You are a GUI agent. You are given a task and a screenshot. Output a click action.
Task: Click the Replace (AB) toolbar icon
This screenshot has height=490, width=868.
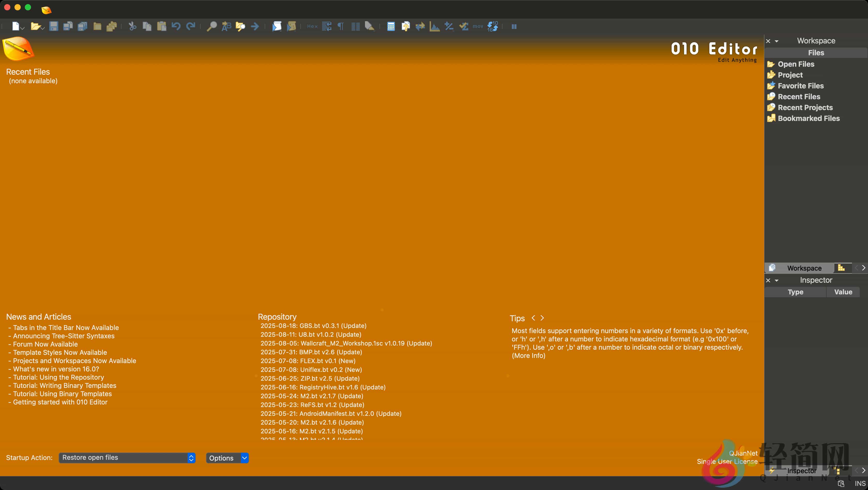pos(226,26)
